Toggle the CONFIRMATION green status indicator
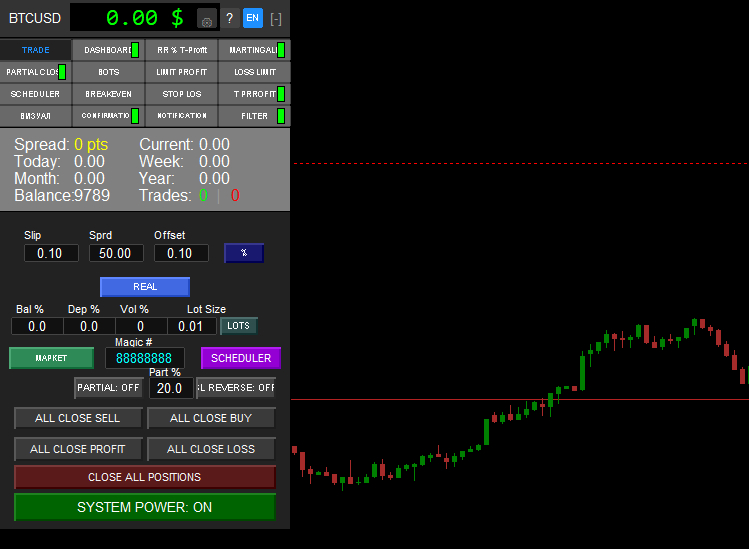The width and height of the screenshot is (749, 549). coord(135,116)
